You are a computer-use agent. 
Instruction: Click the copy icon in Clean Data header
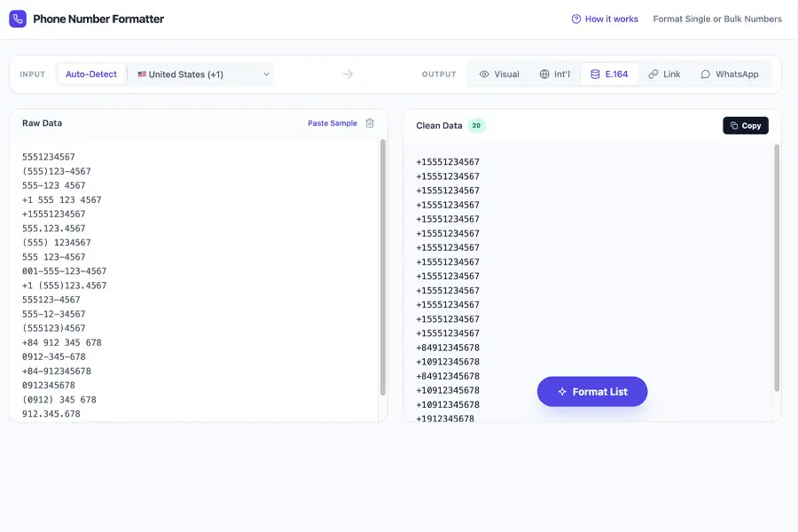734,126
